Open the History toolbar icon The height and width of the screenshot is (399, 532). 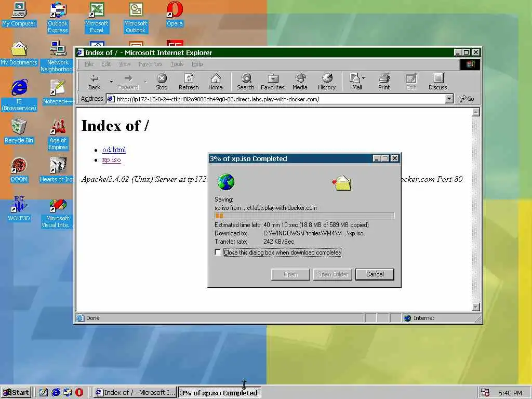tap(327, 82)
